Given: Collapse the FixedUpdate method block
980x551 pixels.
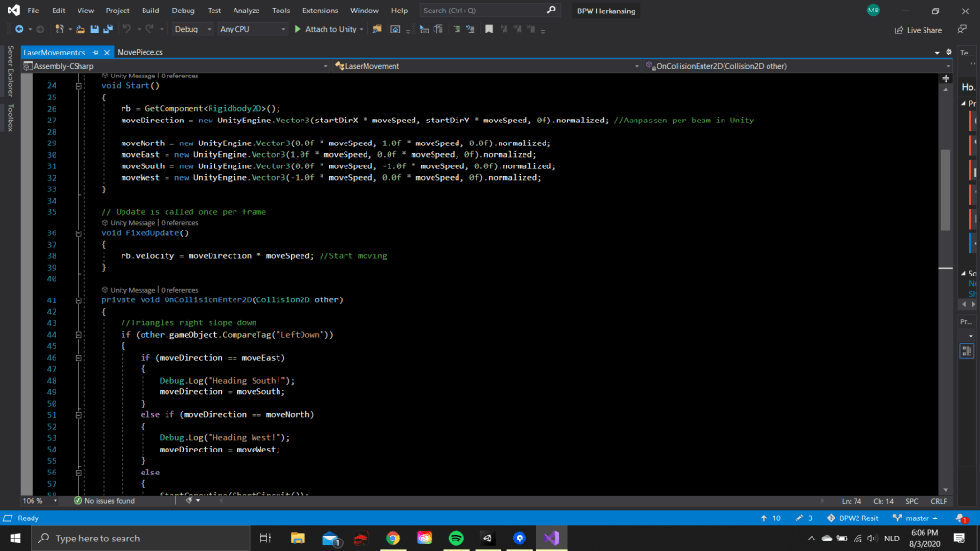Looking at the screenshot, I should point(78,233).
